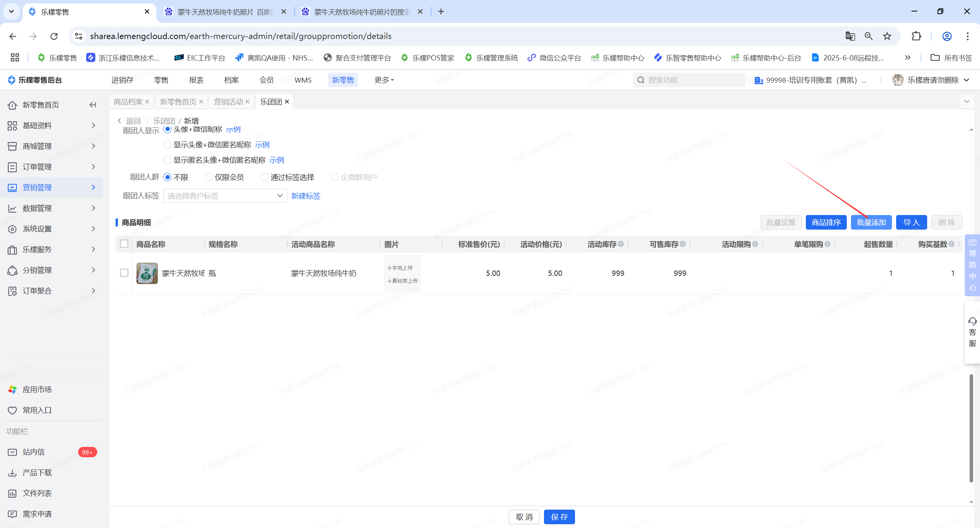Expand 订单管理 submenu chevron
The height and width of the screenshot is (528, 980).
[93, 166]
